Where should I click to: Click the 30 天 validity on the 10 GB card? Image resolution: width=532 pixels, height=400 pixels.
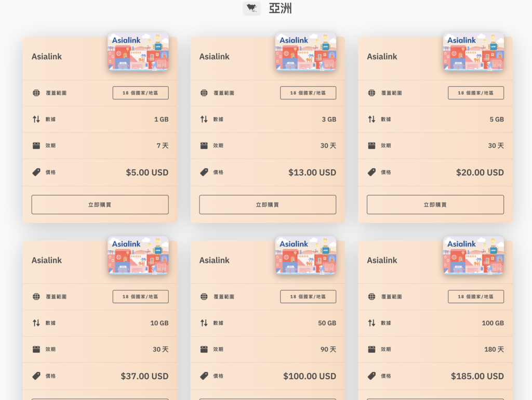tap(161, 350)
